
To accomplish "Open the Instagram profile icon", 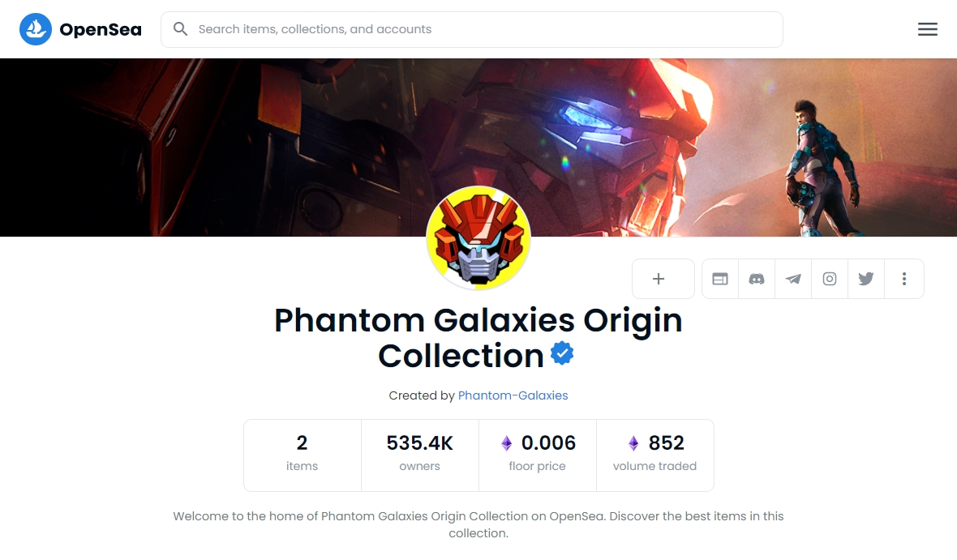I will click(830, 279).
